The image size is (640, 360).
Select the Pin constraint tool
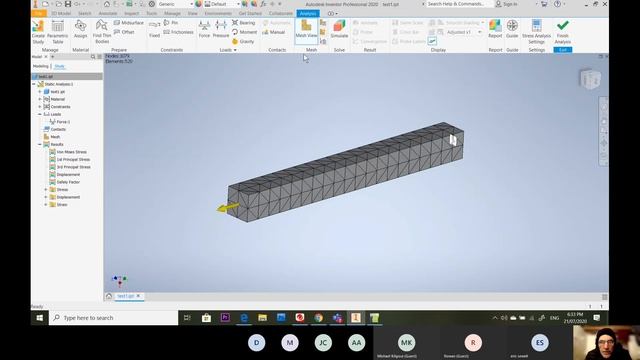point(171,23)
